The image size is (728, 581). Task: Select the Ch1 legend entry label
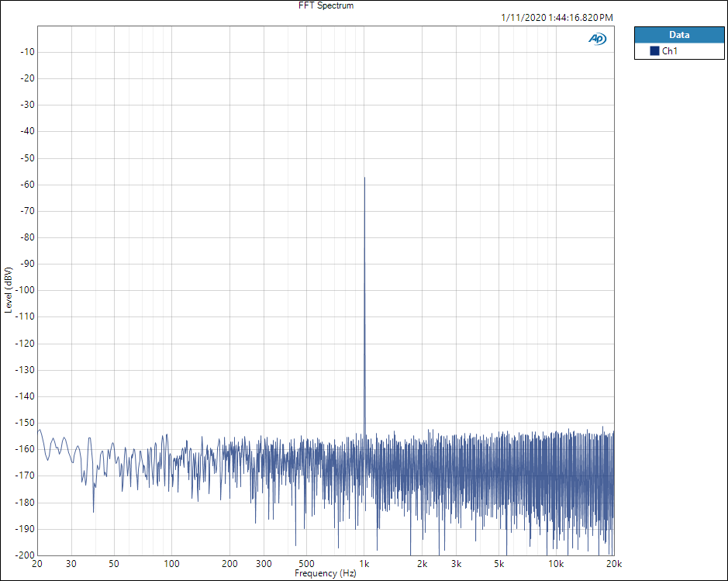point(670,51)
